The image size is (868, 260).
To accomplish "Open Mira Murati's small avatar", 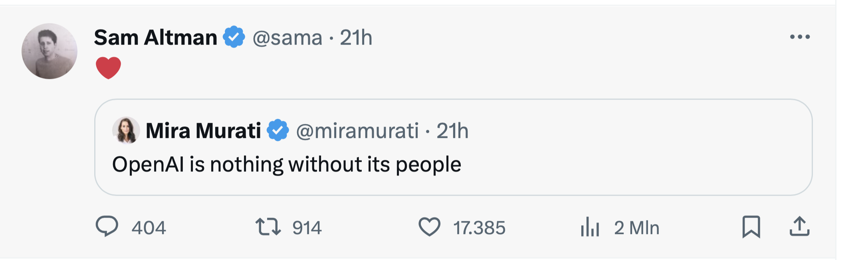I will pos(126,130).
